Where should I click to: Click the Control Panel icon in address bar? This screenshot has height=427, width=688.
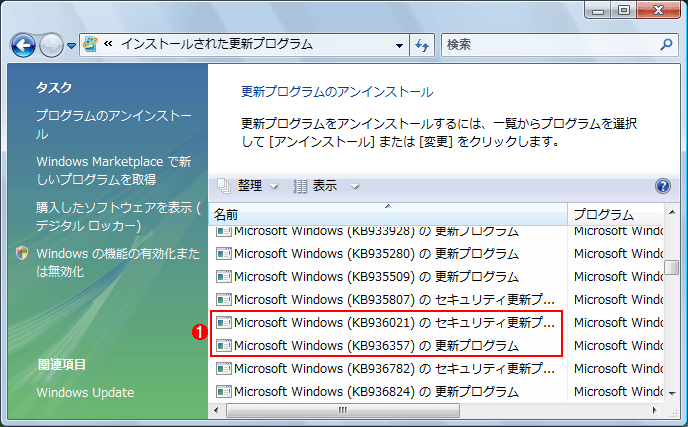pyautogui.click(x=90, y=44)
